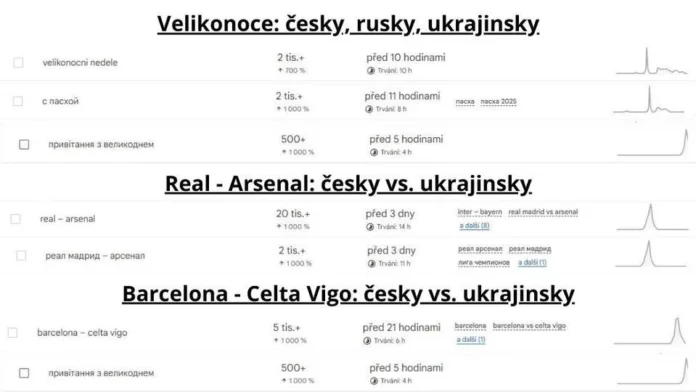696x392 pixels.
Task: Expand 'a další (1)' in the barcelona row
Action: (x=471, y=340)
